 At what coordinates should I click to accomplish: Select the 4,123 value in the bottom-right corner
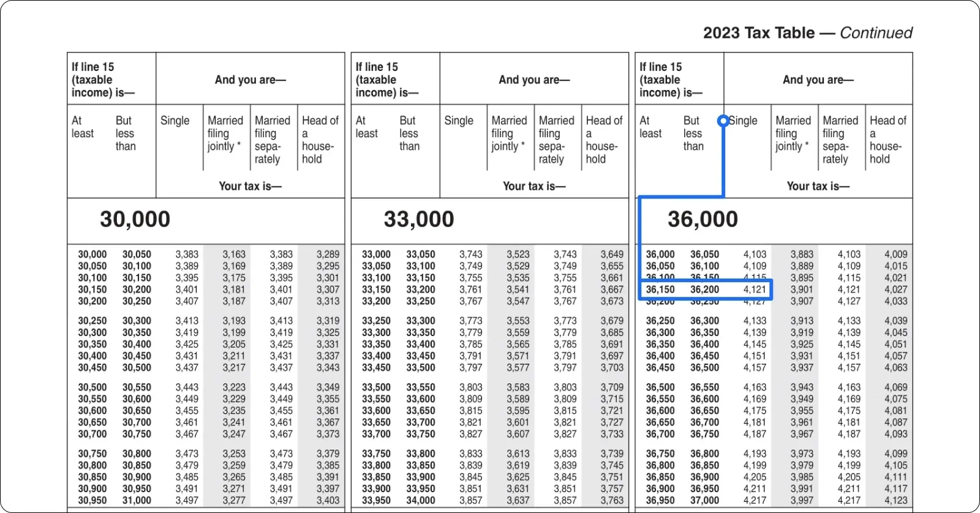tap(895, 500)
